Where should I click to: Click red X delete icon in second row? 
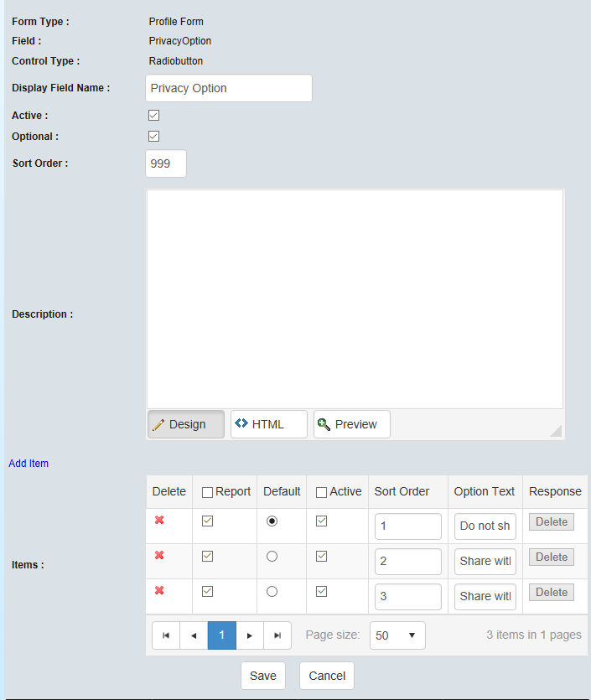coord(159,556)
